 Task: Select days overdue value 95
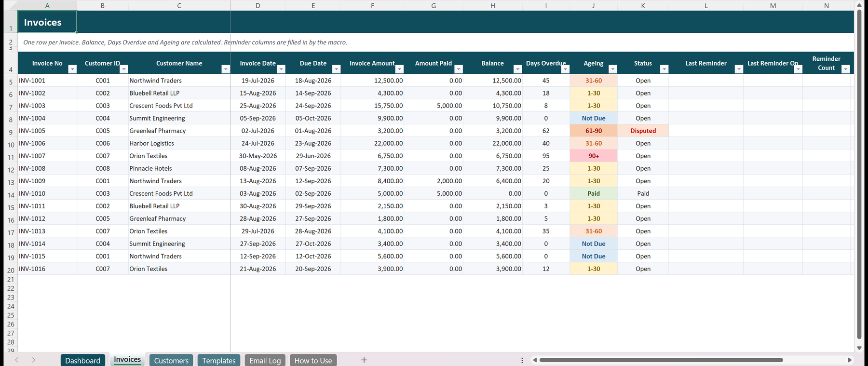point(546,156)
